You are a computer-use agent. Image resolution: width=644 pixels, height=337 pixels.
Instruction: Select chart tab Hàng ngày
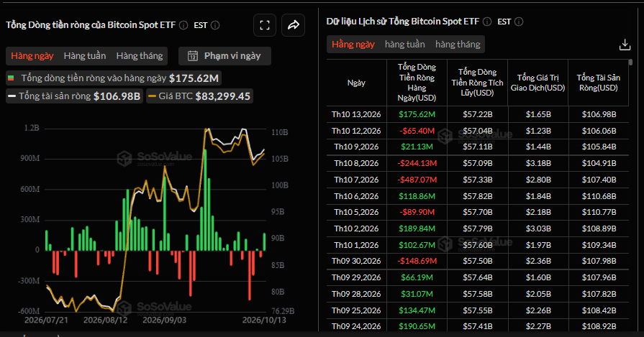pyautogui.click(x=32, y=56)
